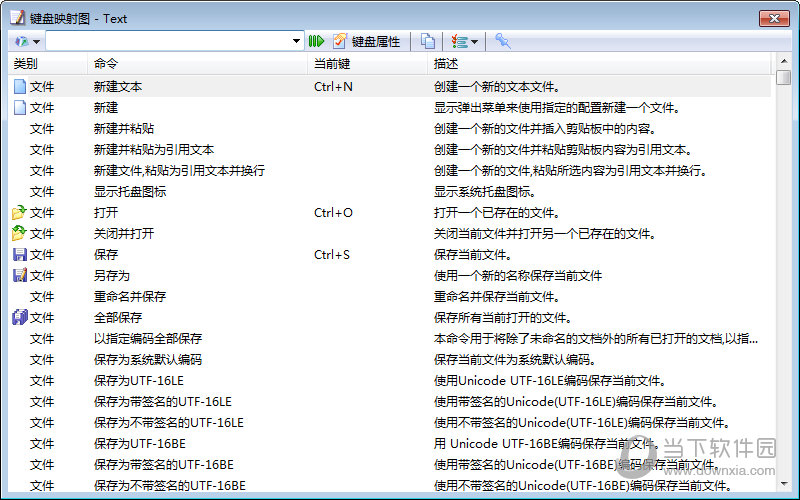Click the copy pages toolbar icon

pos(428,41)
